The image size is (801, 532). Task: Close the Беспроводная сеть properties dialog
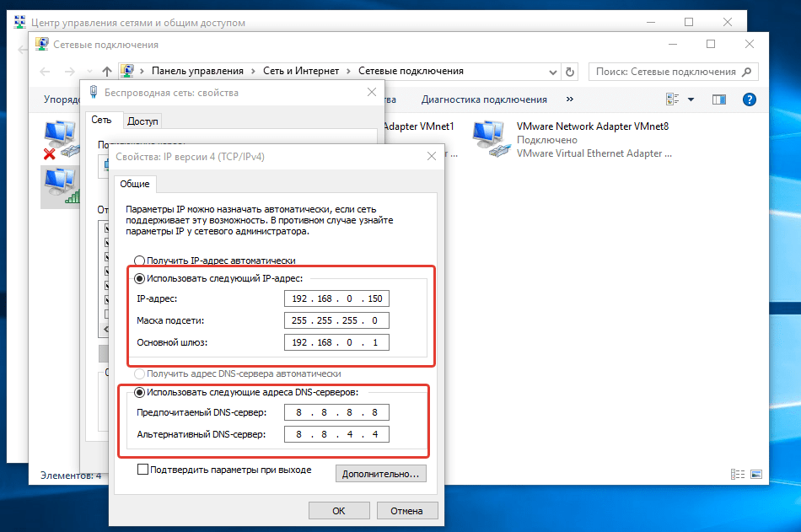(x=372, y=92)
